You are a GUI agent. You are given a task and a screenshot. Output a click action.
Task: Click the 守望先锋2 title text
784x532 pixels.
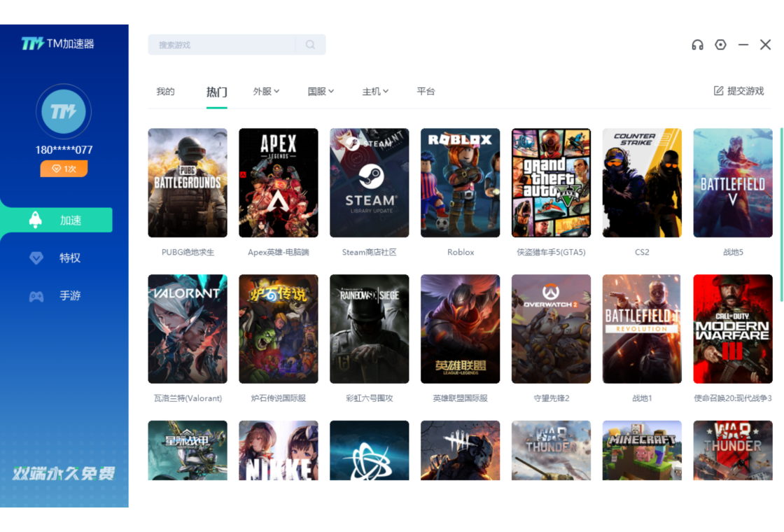pyautogui.click(x=552, y=398)
